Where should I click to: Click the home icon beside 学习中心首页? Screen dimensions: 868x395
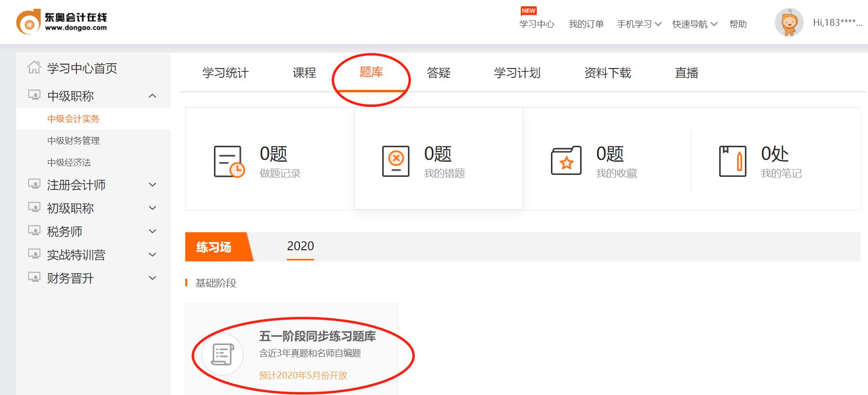34,68
